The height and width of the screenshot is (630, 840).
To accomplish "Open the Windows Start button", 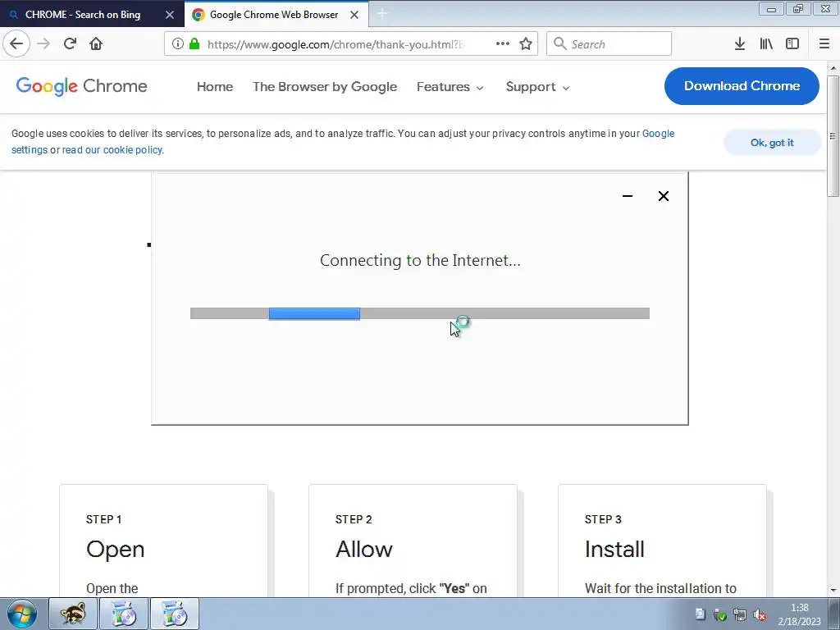I will pyautogui.click(x=22, y=614).
